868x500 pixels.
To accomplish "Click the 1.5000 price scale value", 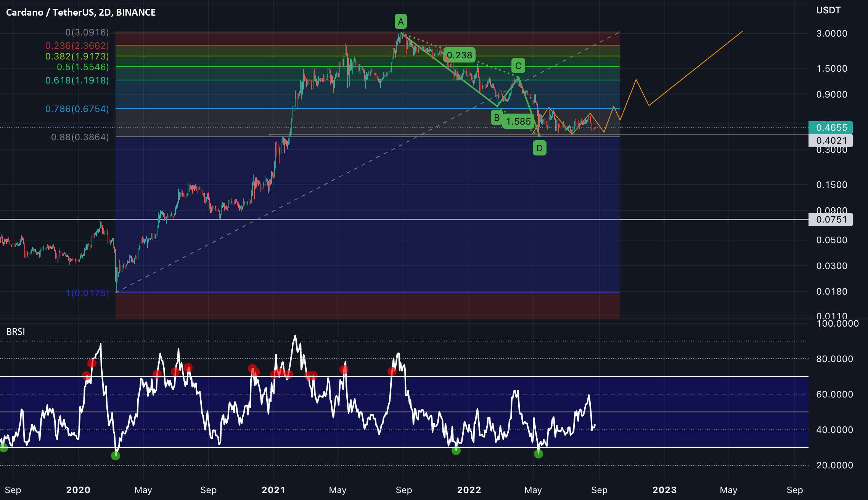I will [832, 69].
